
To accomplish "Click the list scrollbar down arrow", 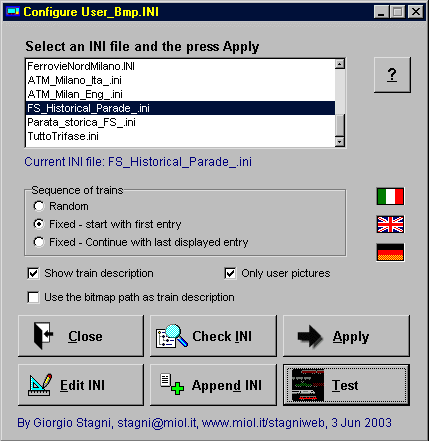I will [340, 142].
